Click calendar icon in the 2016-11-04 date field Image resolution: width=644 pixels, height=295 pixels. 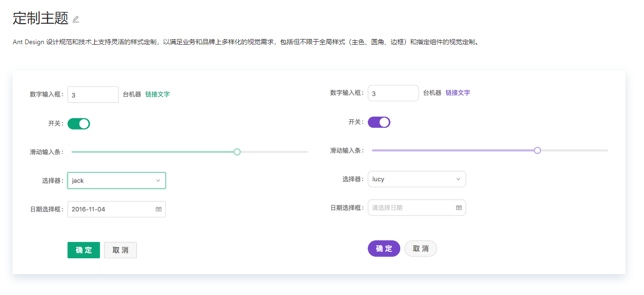(x=158, y=209)
